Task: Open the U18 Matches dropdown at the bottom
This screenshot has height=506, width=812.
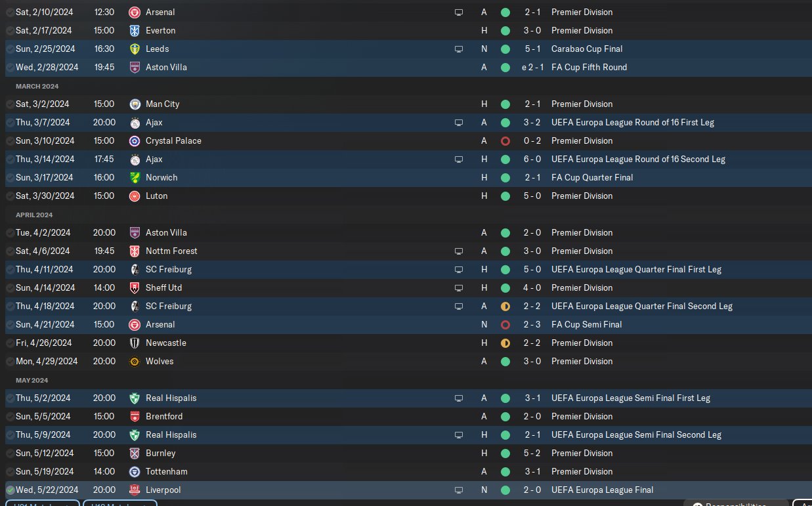Action: 120,503
